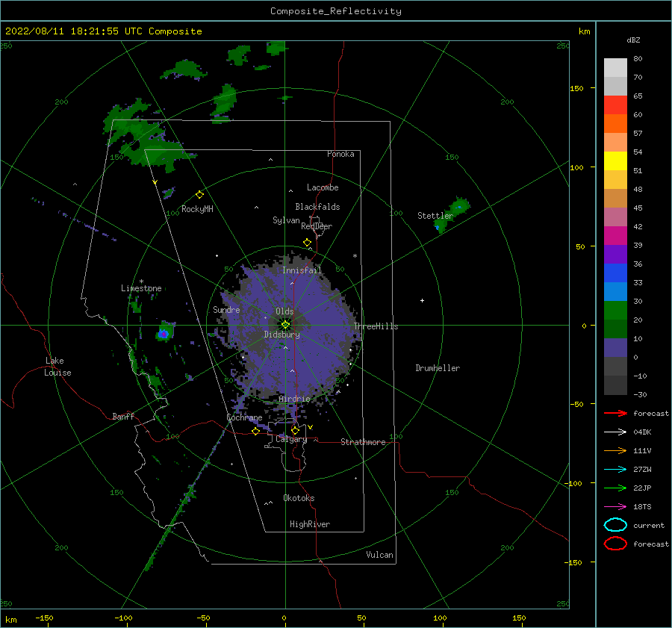The image size is (672, 628).
Task: Click the Sundre city label
Action: 226,309
